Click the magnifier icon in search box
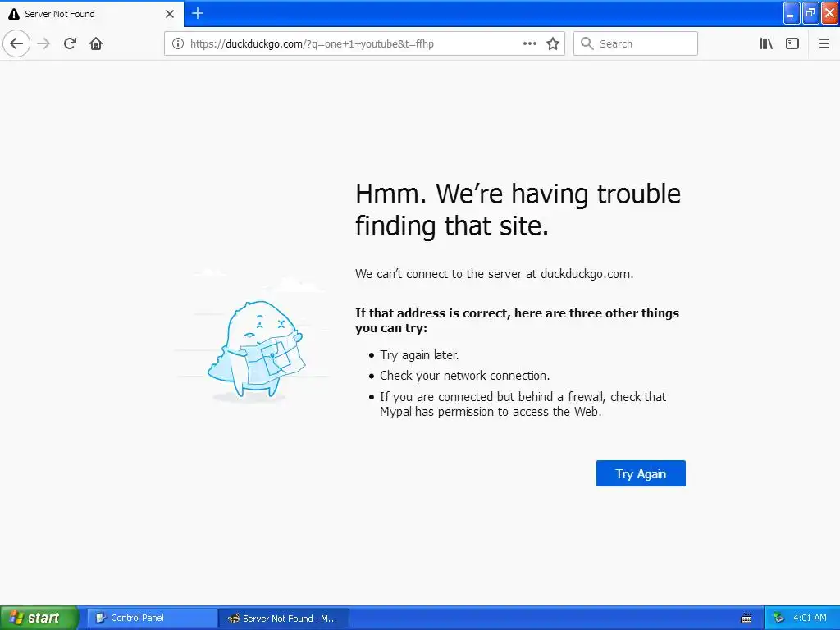Viewport: 840px width, 630px height. [x=587, y=43]
